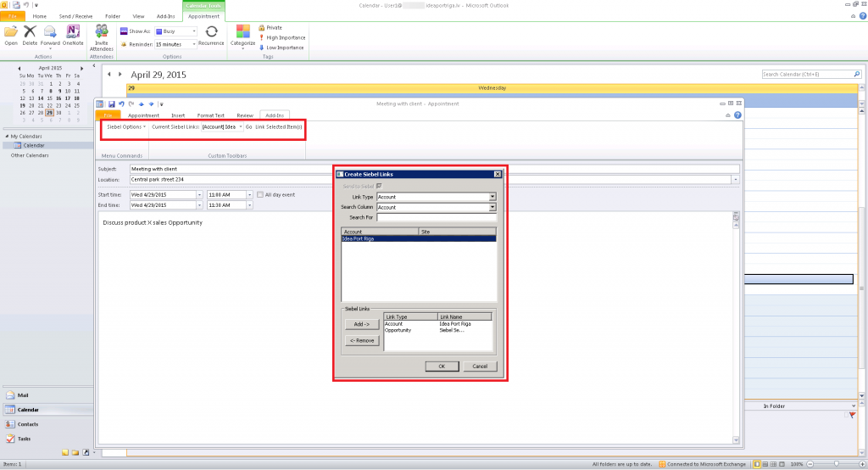The width and height of the screenshot is (868, 470).
Task: Open the selected calendar item
Action: [x=10, y=35]
